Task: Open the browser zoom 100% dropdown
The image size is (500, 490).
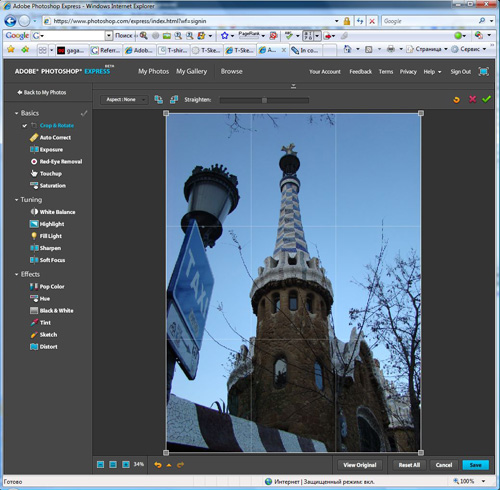Action: 483,481
